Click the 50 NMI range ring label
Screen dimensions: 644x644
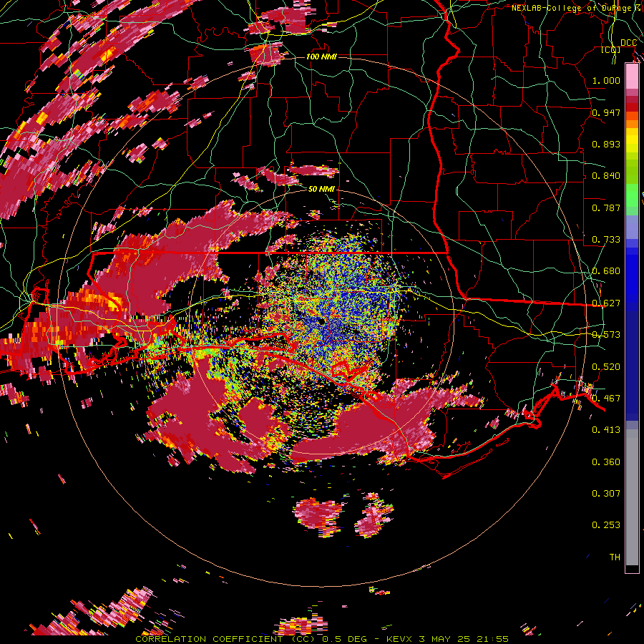[321, 190]
